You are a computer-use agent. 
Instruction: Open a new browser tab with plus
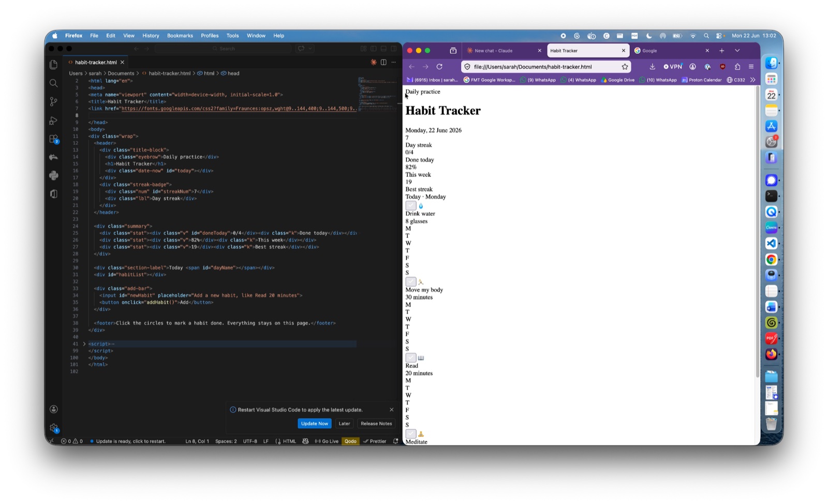(721, 50)
